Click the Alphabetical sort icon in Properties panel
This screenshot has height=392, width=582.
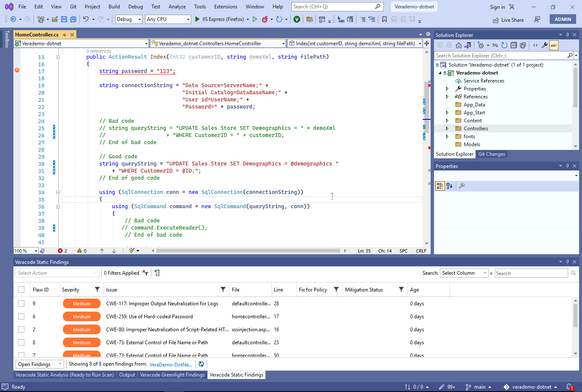pyautogui.click(x=449, y=186)
